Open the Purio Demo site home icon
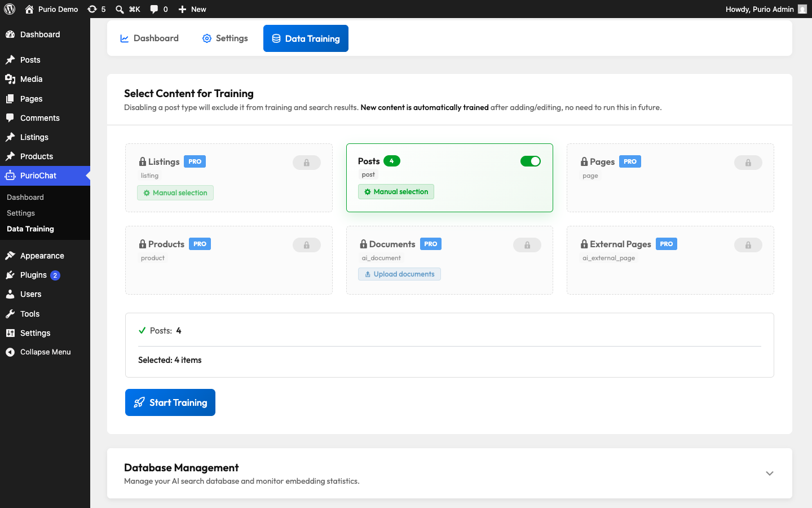This screenshot has width=812, height=508. pos(29,9)
